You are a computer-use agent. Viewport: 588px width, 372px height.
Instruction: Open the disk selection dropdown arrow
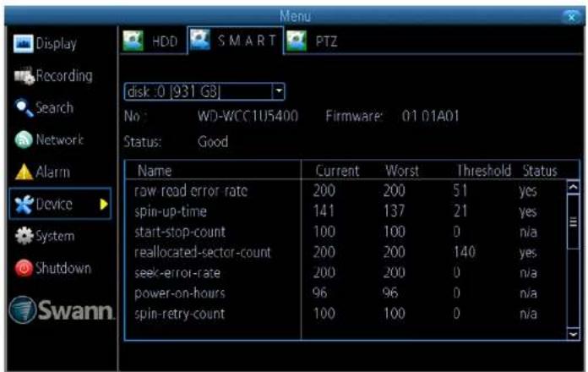[278, 91]
